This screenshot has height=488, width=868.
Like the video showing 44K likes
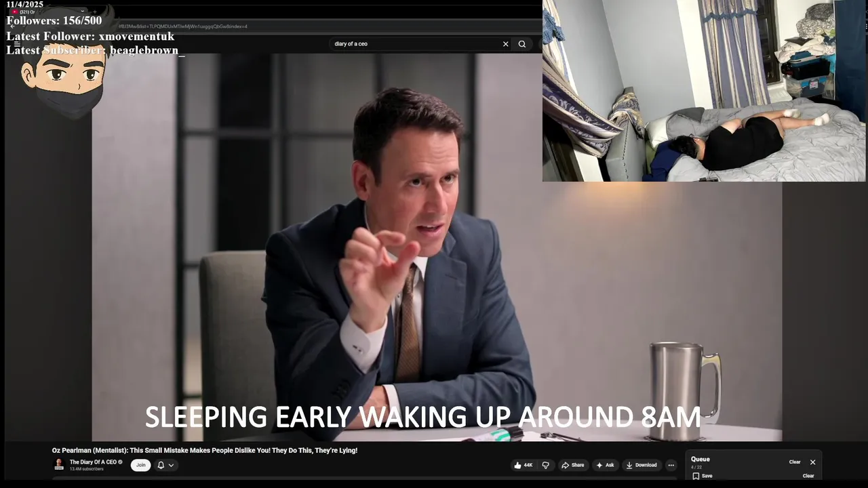pos(523,465)
